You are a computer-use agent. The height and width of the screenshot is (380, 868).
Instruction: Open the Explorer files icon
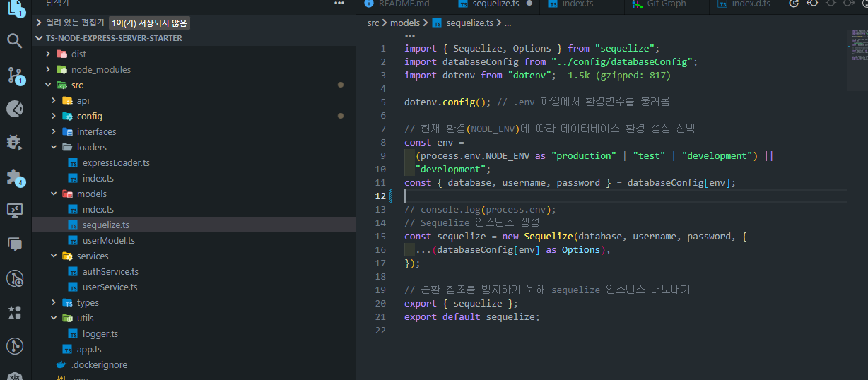(15, 8)
